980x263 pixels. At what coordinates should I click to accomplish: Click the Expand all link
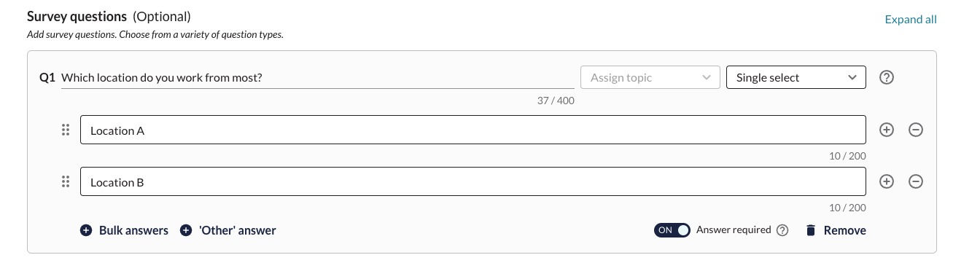(x=911, y=20)
